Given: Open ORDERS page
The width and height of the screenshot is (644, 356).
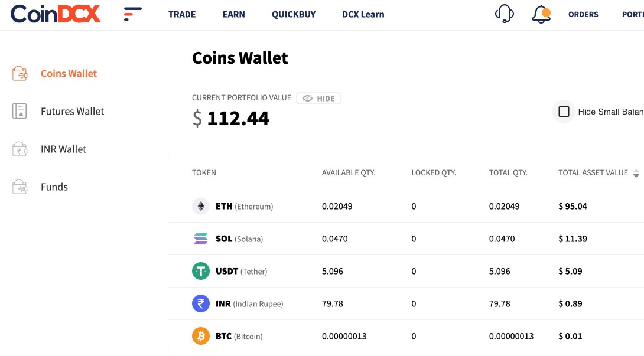Looking at the screenshot, I should click(x=583, y=14).
